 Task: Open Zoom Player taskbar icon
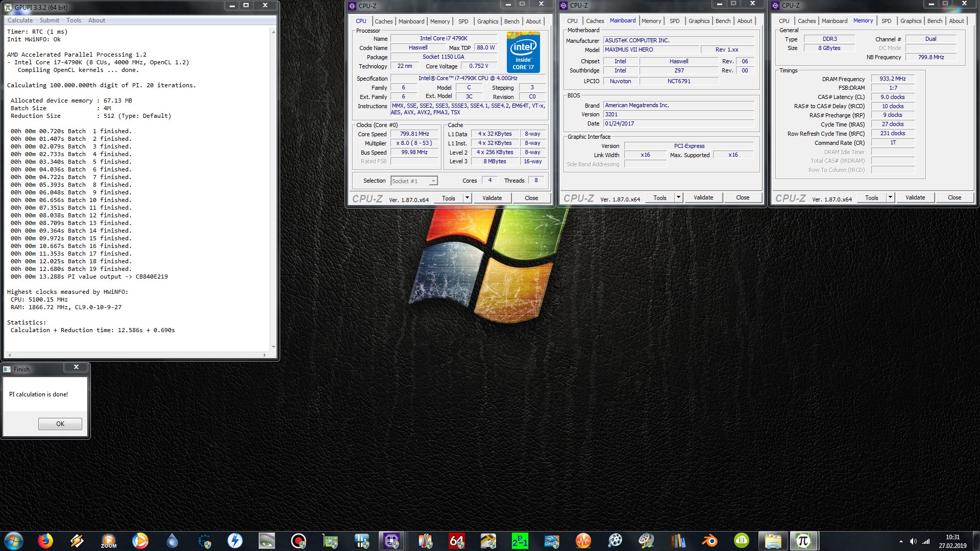109,541
